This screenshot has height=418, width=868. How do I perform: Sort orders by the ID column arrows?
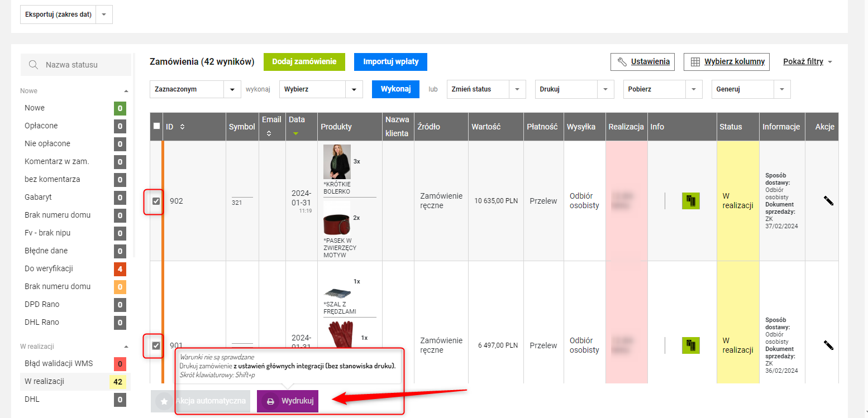[182, 127]
